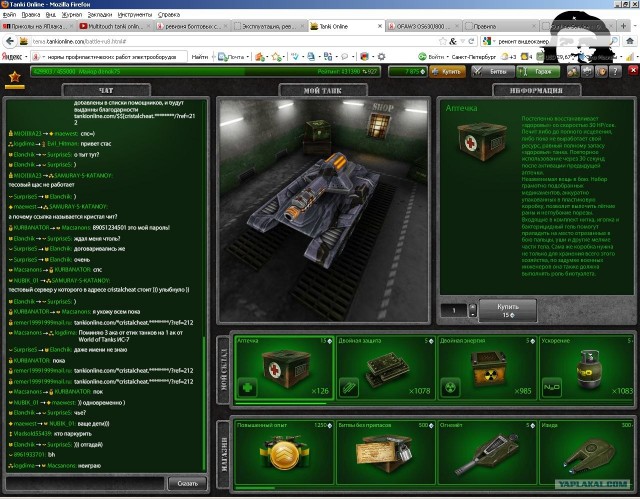Image resolution: width=640 pixels, height=499 pixels.
Task: Toggle the game sound speaker icon
Action: 601,72
